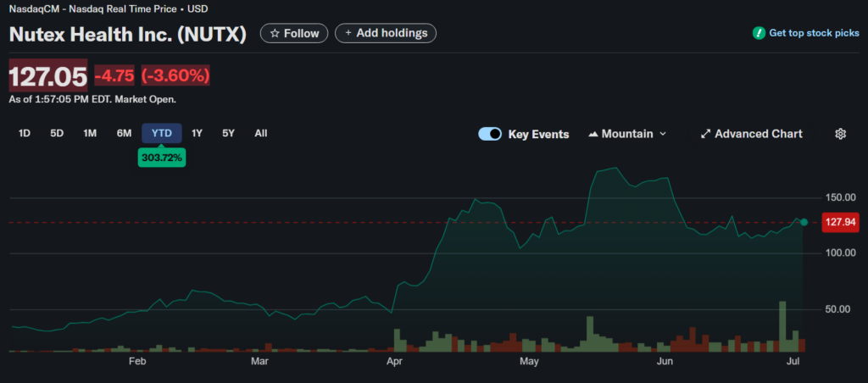
Task: Click the star icon in Follow button
Action: click(x=275, y=34)
